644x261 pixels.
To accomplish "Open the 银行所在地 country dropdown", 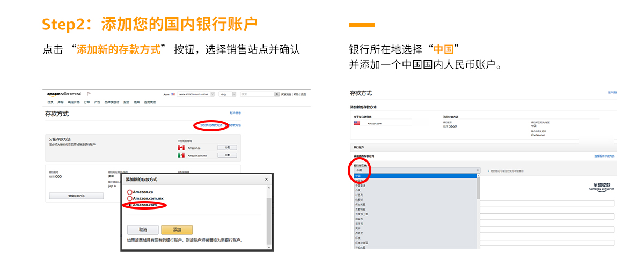I will 416,170.
